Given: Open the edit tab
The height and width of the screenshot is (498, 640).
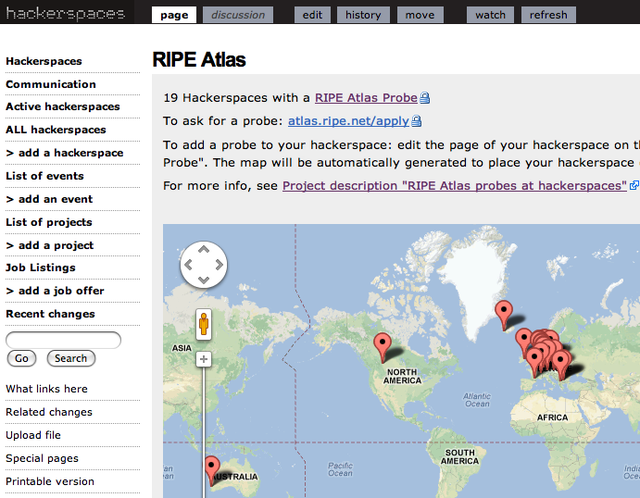Looking at the screenshot, I should 312,15.
